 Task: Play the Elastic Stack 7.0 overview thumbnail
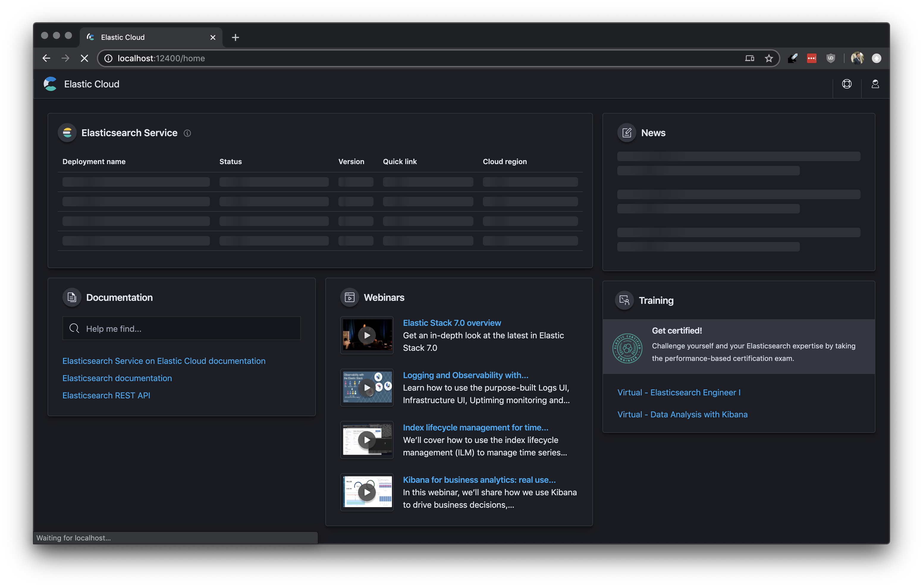[367, 335]
